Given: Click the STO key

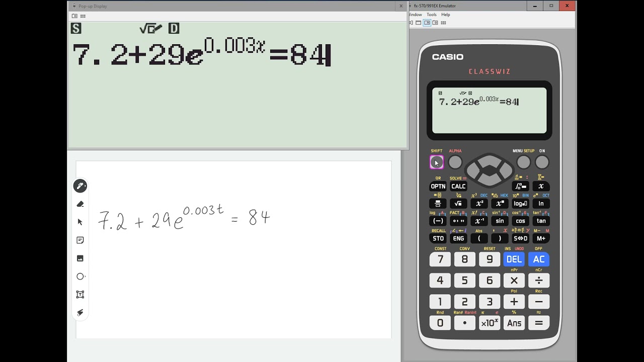Looking at the screenshot, I should pos(438,238).
